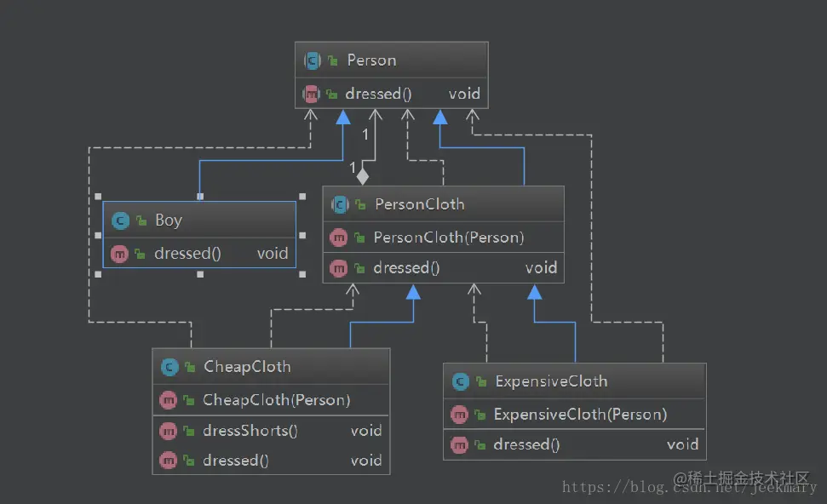Select the dressed() method in Boy class
The image size is (827, 504).
(199, 254)
